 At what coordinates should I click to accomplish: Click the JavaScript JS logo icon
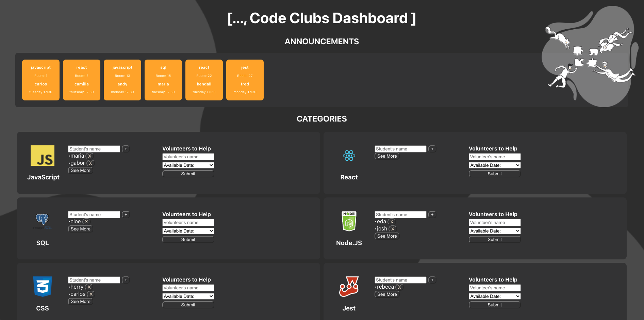click(x=43, y=156)
